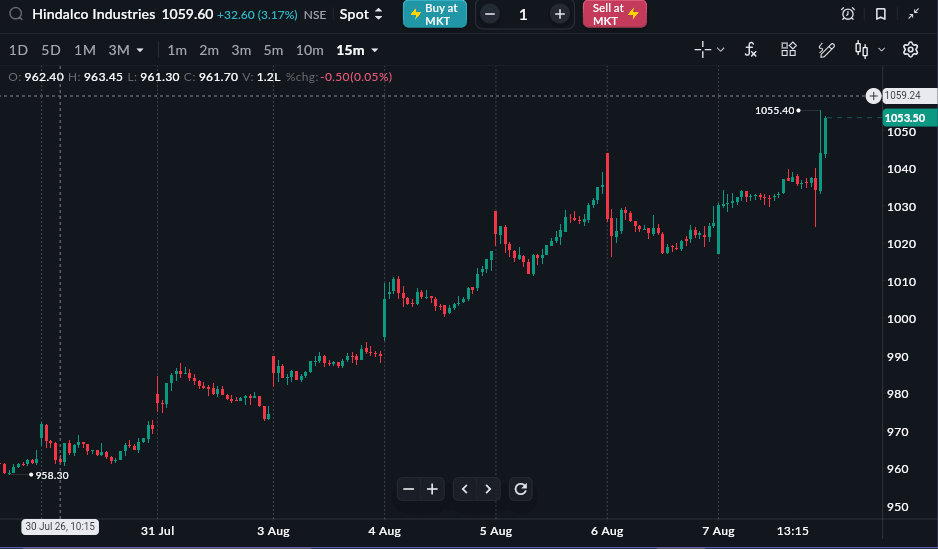
Task: Open the indicators fx menu
Action: (x=751, y=50)
